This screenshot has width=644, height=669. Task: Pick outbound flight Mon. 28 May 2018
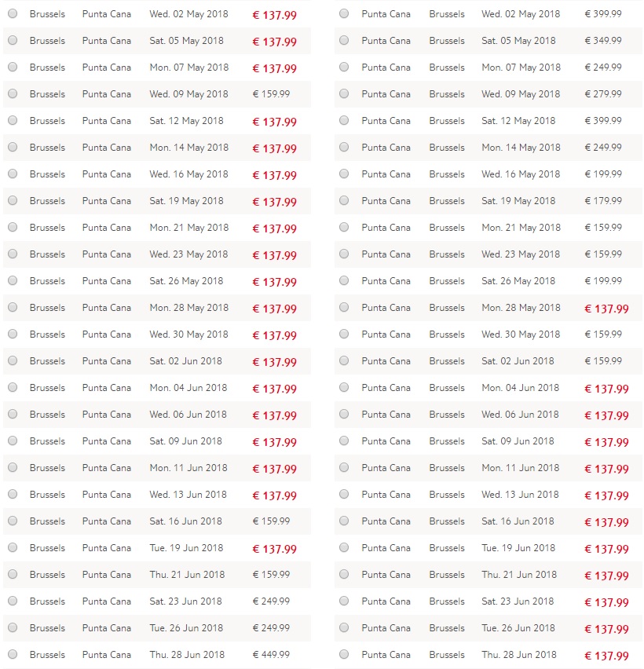13,307
